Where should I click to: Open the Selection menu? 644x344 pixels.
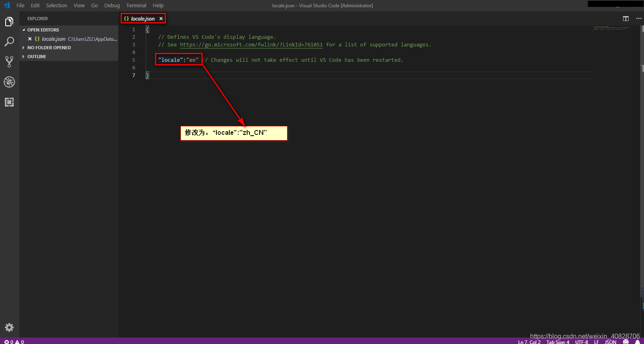click(x=57, y=5)
